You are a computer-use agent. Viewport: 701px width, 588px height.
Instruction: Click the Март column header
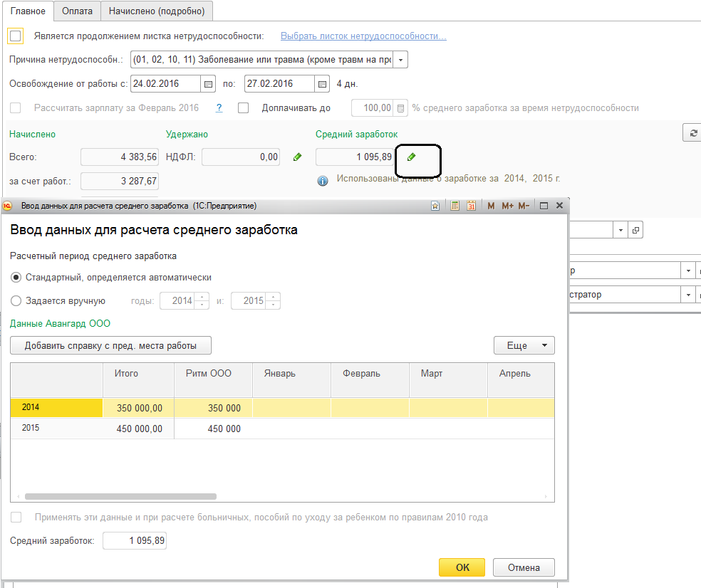(448, 380)
